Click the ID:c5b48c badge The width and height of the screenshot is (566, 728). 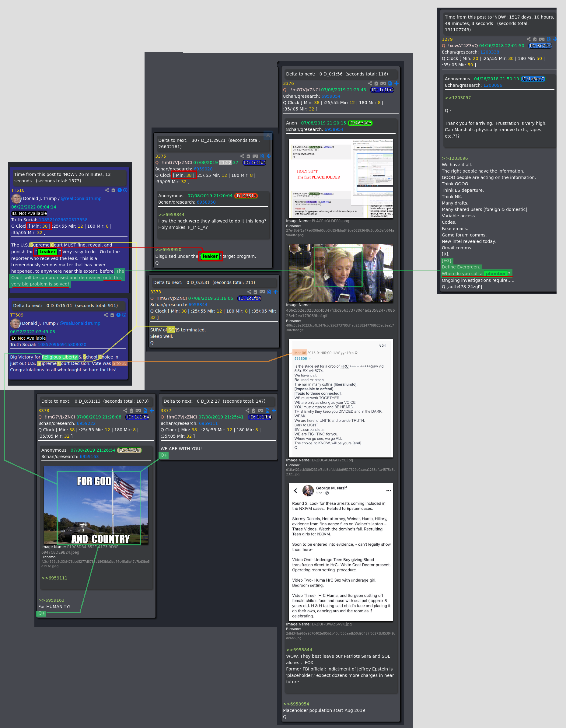[x=129, y=450]
